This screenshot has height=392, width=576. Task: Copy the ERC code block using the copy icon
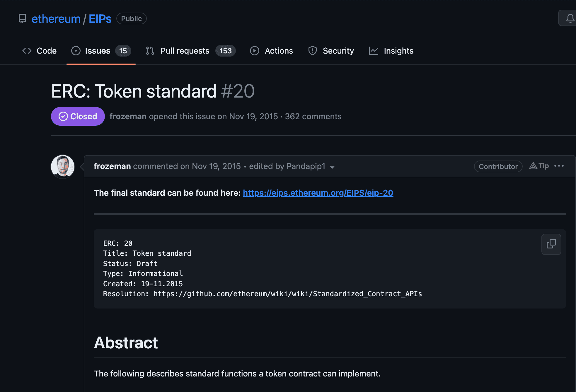(x=551, y=244)
